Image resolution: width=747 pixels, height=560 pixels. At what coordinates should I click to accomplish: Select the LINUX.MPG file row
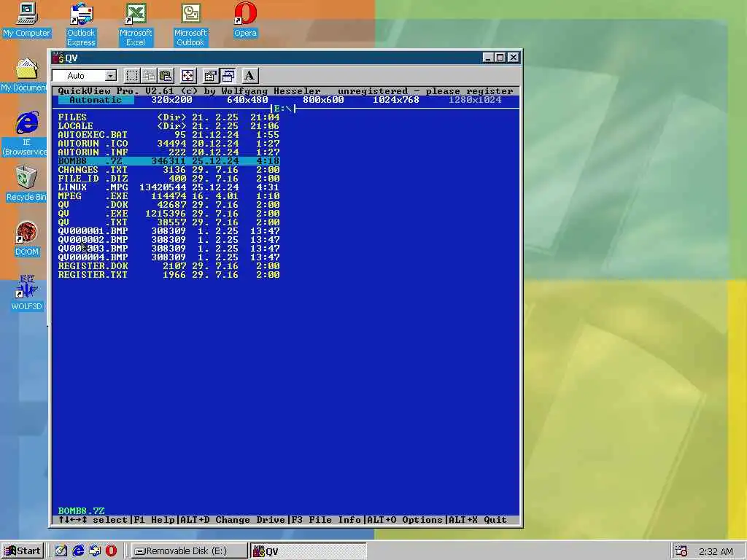click(169, 187)
